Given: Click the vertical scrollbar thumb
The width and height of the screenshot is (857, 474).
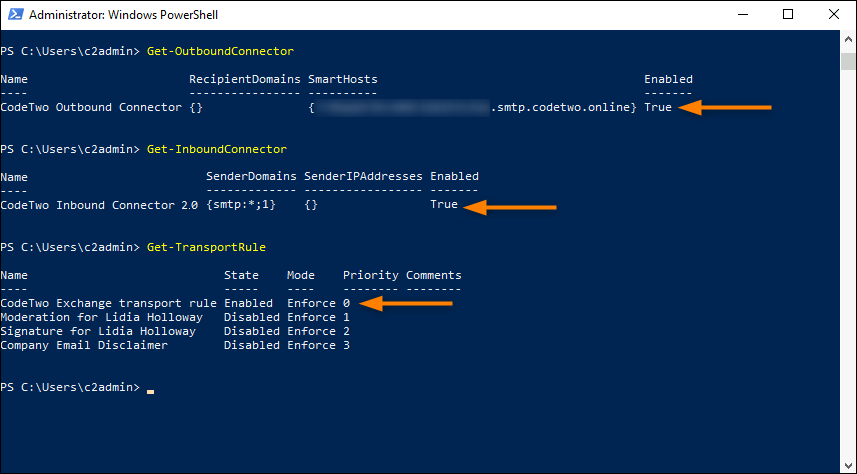Looking at the screenshot, I should pyautogui.click(x=848, y=61).
